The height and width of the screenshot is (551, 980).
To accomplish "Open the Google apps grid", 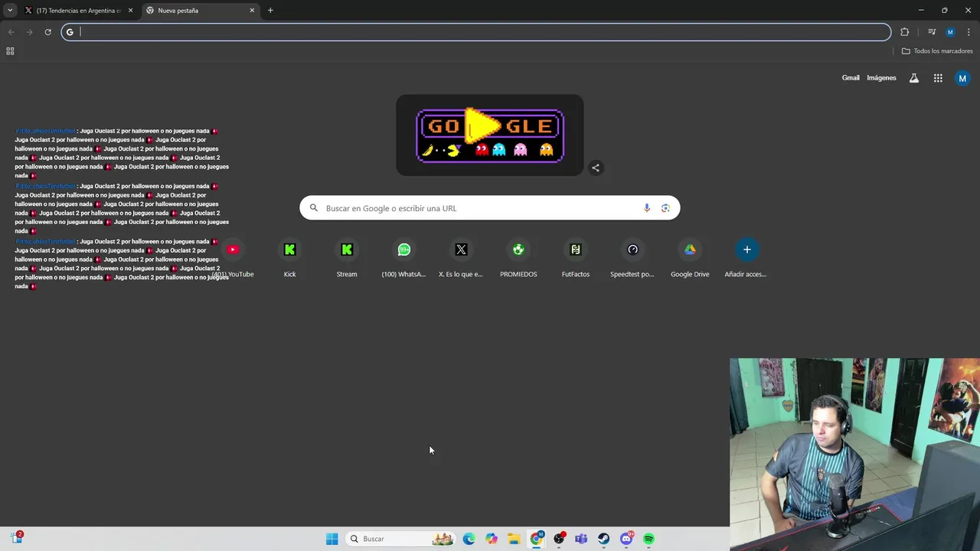I will tap(938, 78).
